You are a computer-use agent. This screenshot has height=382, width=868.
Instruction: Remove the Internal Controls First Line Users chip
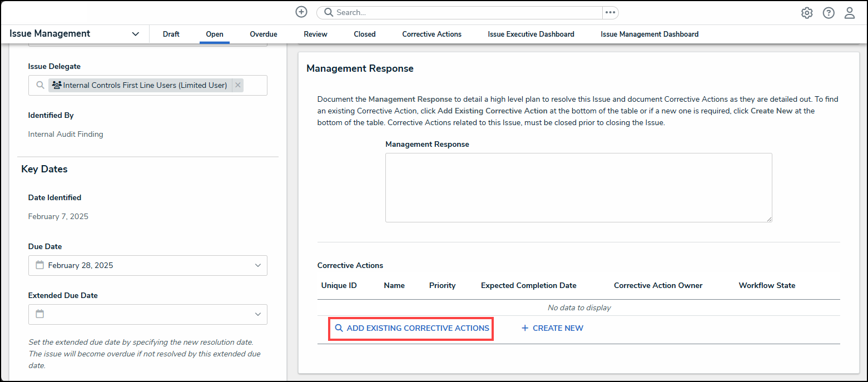coord(237,85)
